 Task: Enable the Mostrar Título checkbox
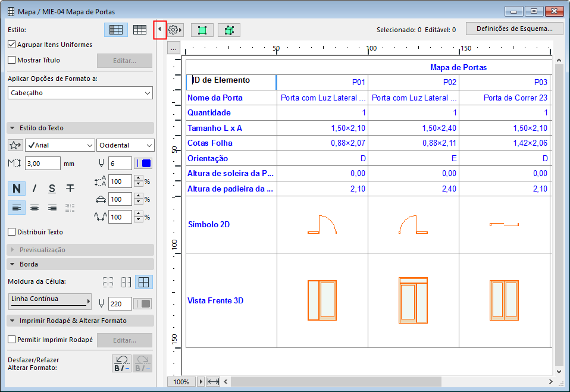(x=12, y=60)
